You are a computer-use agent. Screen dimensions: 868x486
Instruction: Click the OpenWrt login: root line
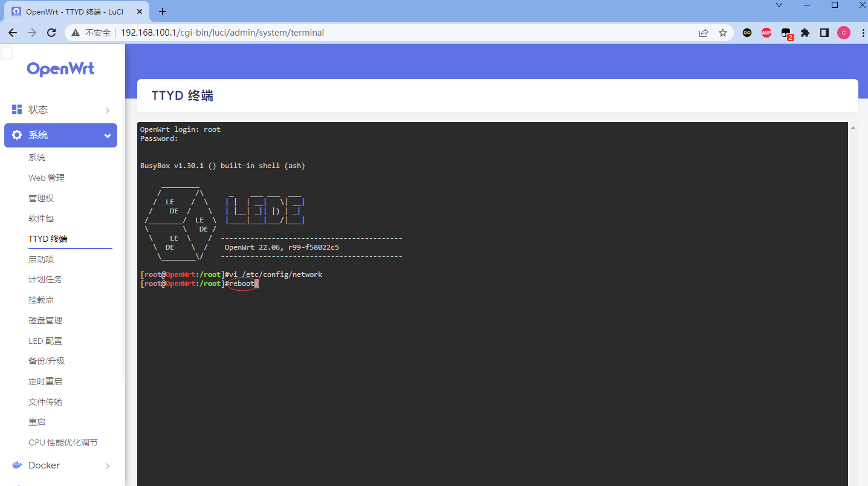[x=180, y=129]
